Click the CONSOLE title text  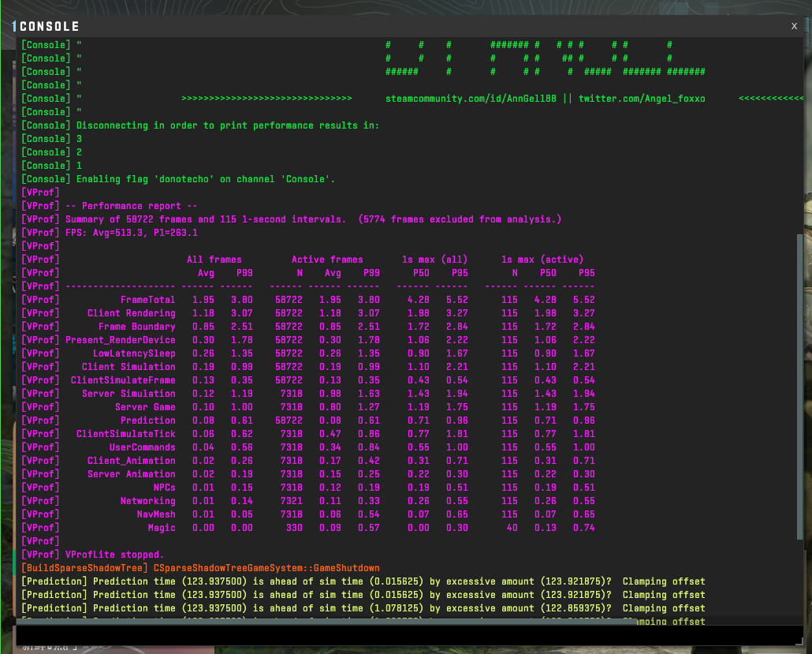click(x=49, y=27)
